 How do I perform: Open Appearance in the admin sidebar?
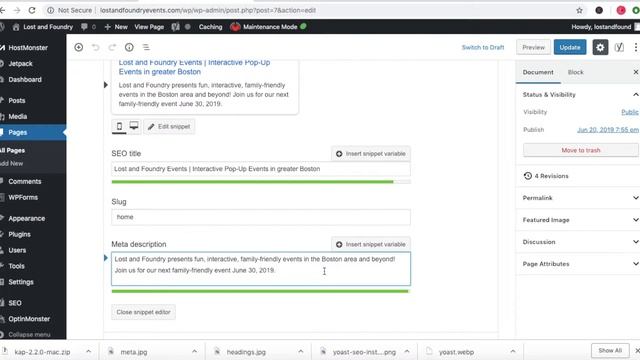coord(27,218)
